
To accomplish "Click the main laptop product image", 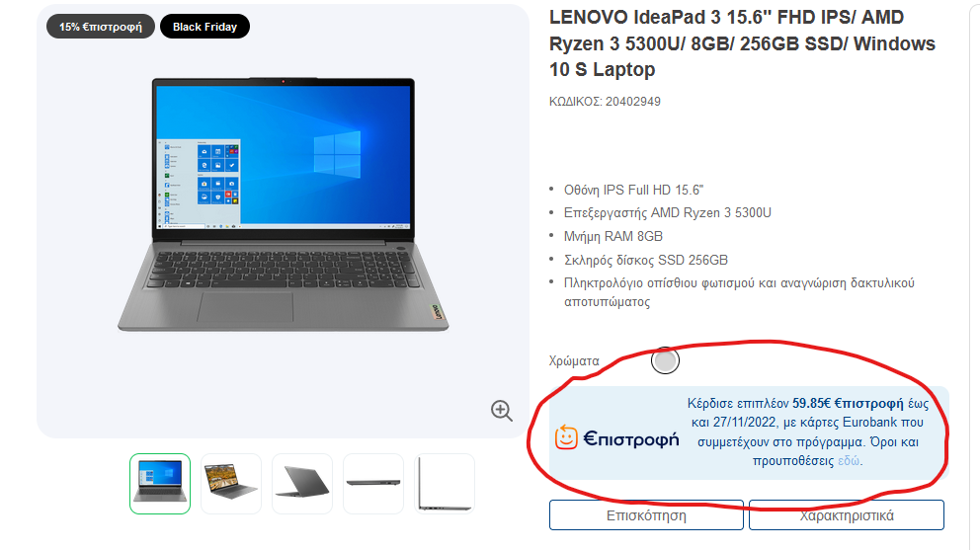I will (x=284, y=204).
